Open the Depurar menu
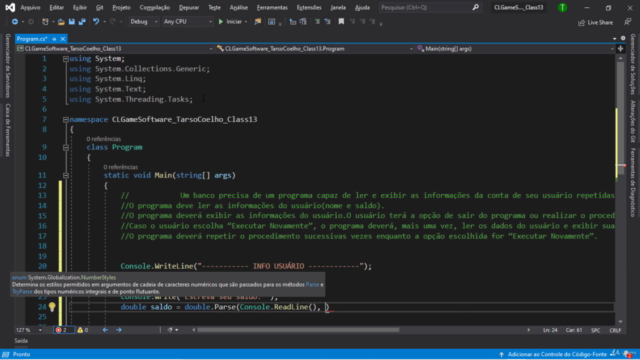The width and height of the screenshot is (640, 360). click(x=189, y=7)
